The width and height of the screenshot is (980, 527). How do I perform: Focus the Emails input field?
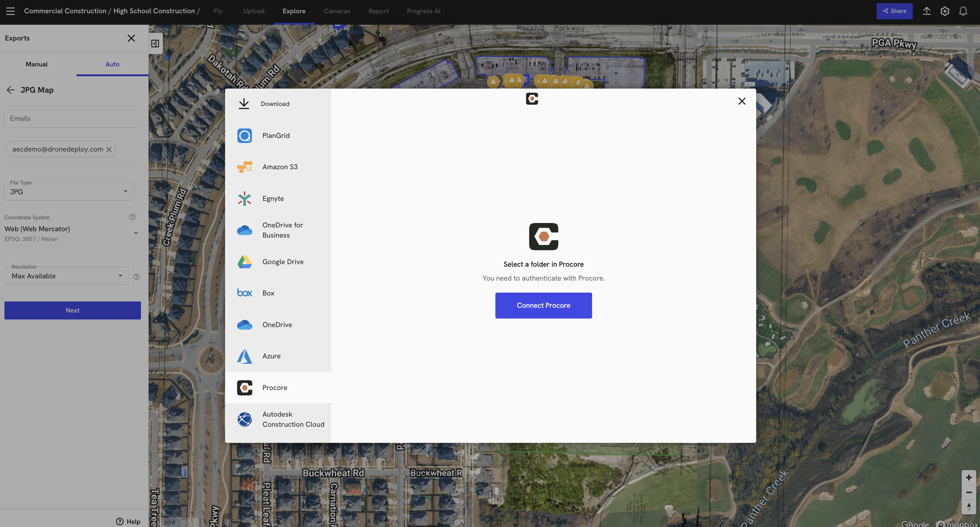[x=72, y=118]
